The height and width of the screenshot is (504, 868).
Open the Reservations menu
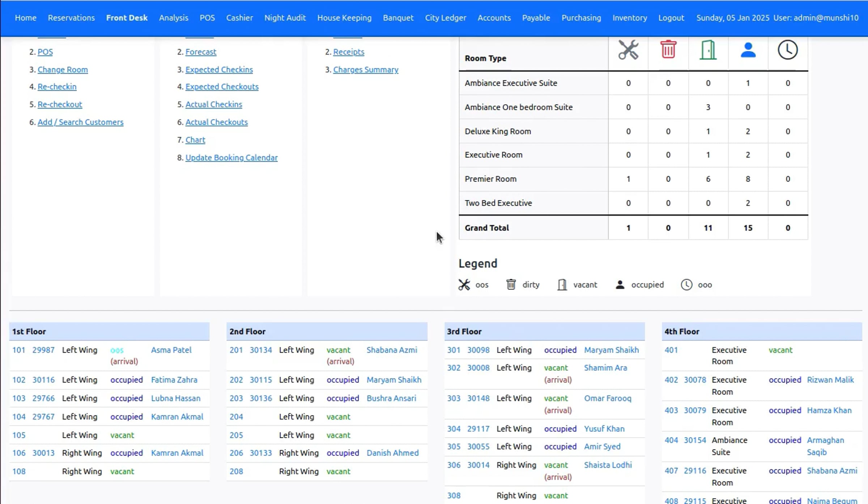[71, 18]
